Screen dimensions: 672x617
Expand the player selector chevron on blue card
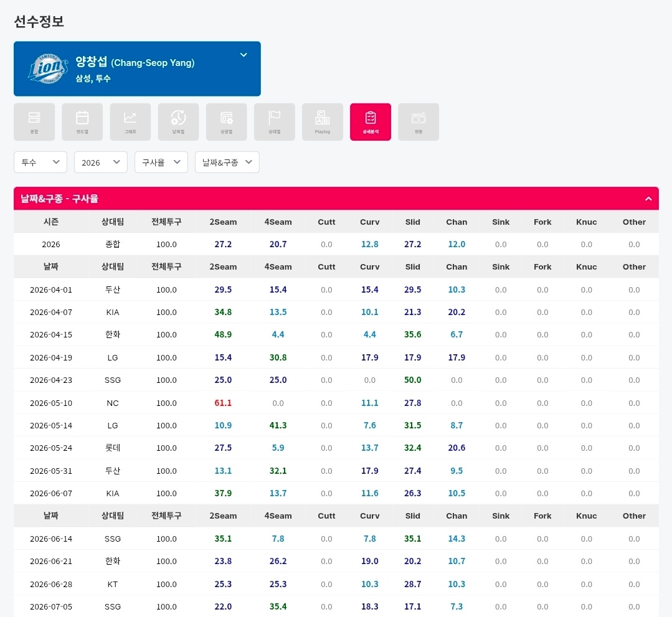[x=244, y=55]
